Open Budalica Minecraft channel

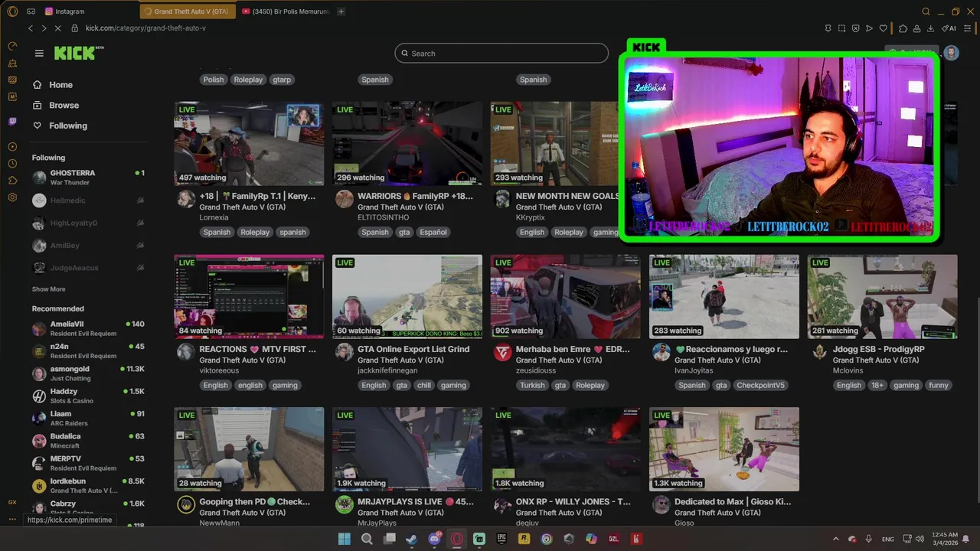point(88,441)
